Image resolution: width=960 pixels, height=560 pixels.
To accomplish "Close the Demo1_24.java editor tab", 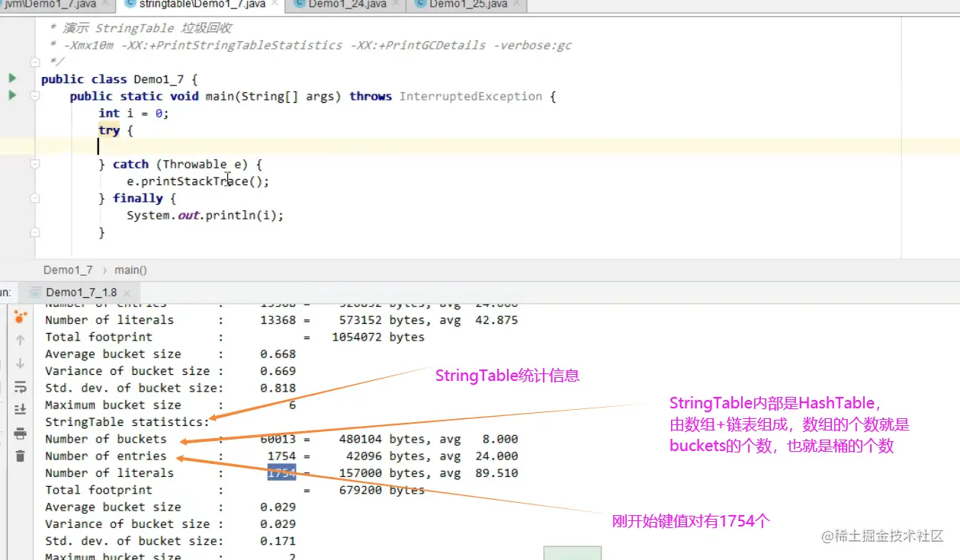I will (x=396, y=4).
